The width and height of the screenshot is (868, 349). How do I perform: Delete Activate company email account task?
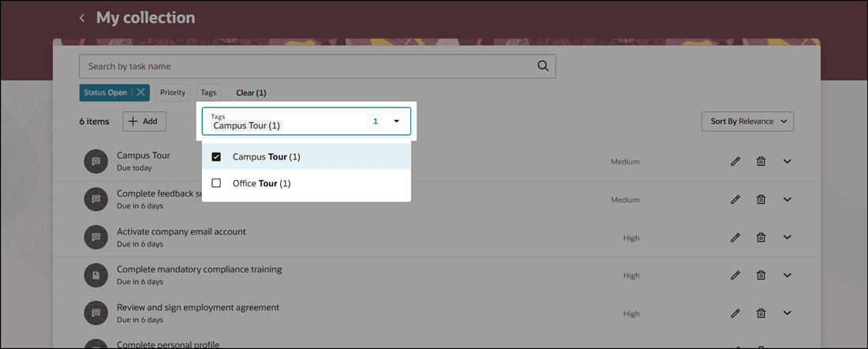[x=761, y=238]
